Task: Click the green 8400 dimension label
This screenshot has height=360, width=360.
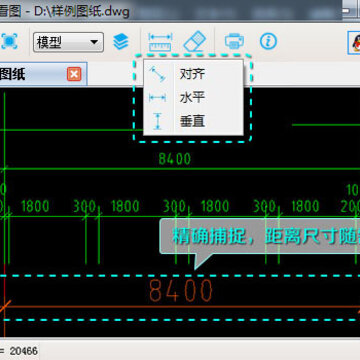Action: [x=175, y=159]
